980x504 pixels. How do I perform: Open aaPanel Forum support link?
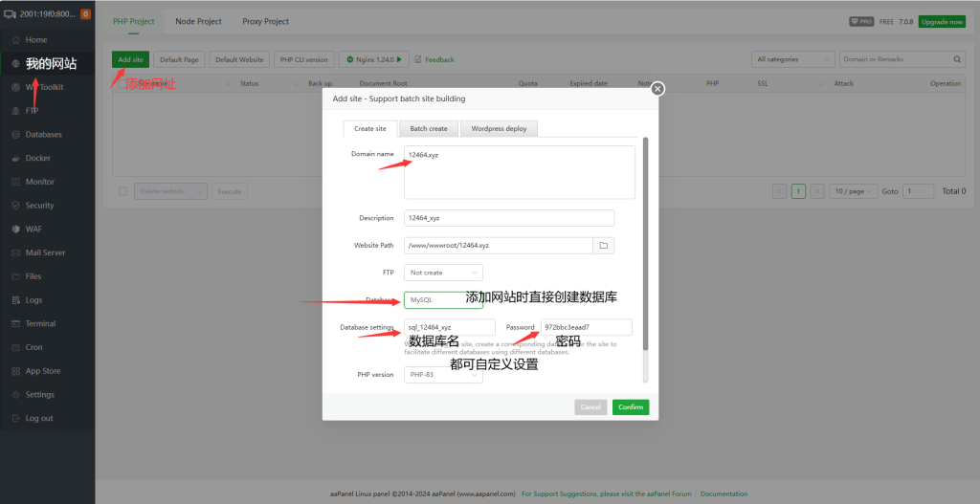tap(606, 493)
